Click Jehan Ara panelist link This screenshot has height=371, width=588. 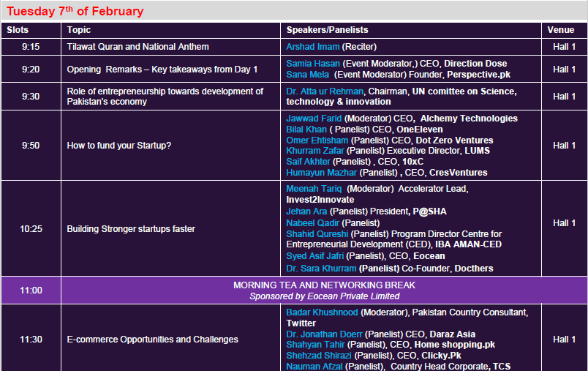306,211
